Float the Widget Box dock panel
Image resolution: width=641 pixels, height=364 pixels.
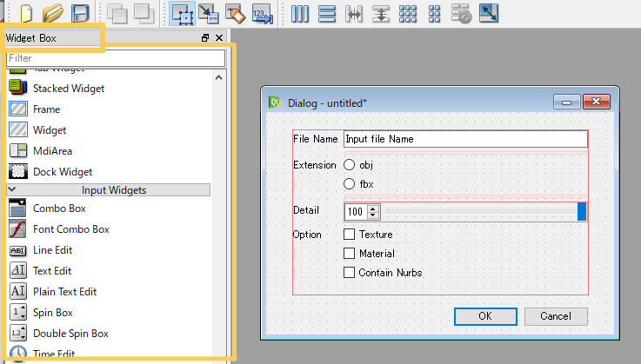point(205,38)
